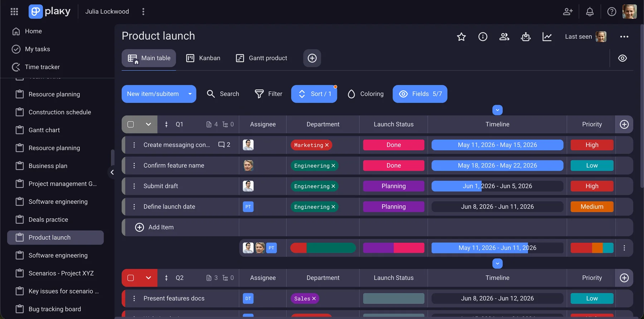Image resolution: width=644 pixels, height=319 pixels.
Task: Open comments on Create messaging item
Action: coord(224,145)
